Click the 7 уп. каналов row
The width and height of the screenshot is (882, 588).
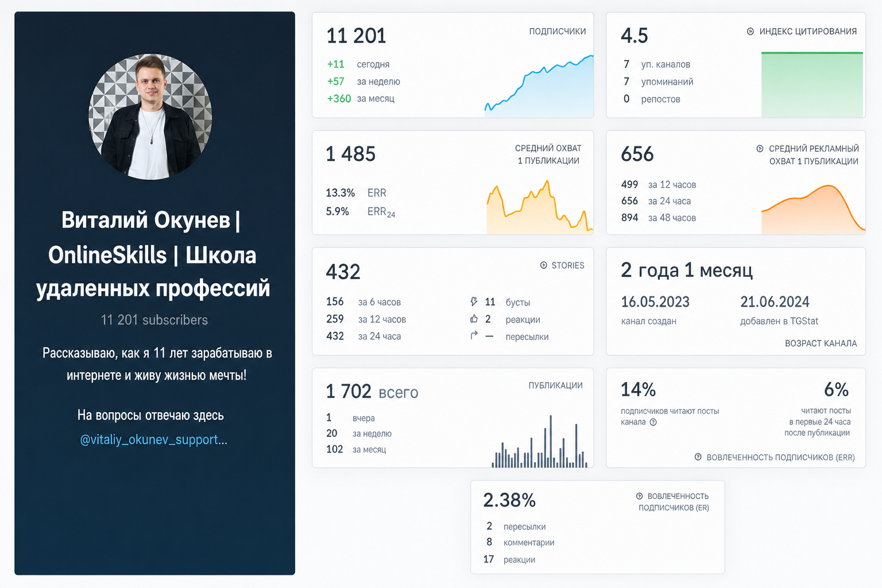(x=657, y=64)
